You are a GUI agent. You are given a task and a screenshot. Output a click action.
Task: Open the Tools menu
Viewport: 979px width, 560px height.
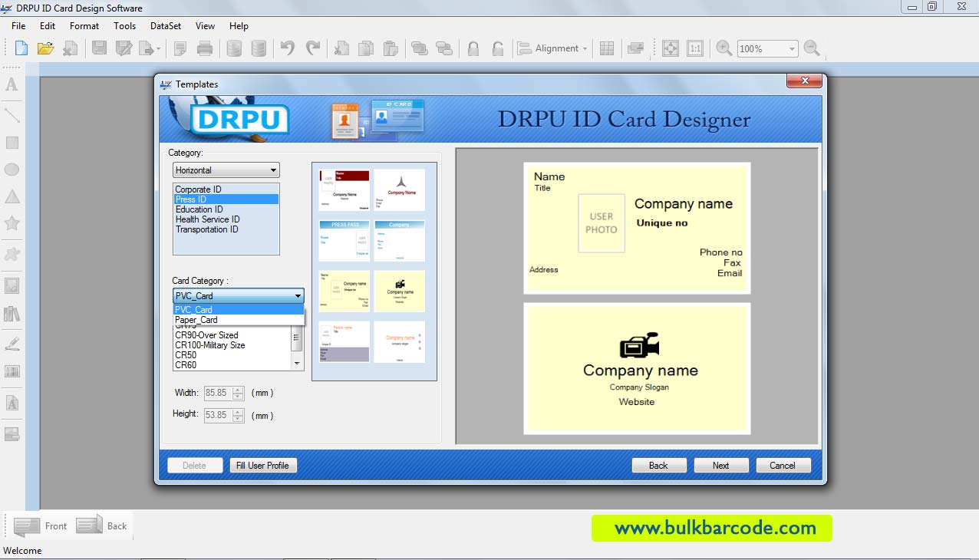[x=124, y=26]
